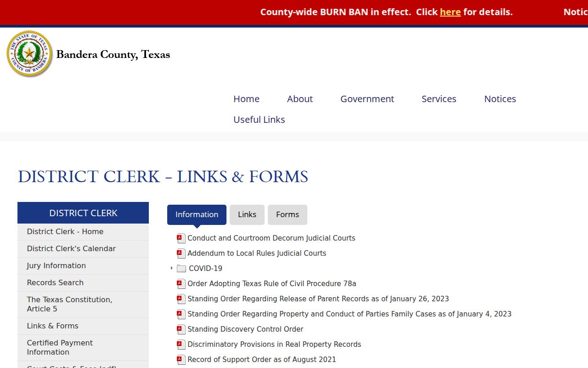This screenshot has width=588, height=368.
Task: Click the DISTRICT CLERK sidebar header
Action: (x=83, y=213)
